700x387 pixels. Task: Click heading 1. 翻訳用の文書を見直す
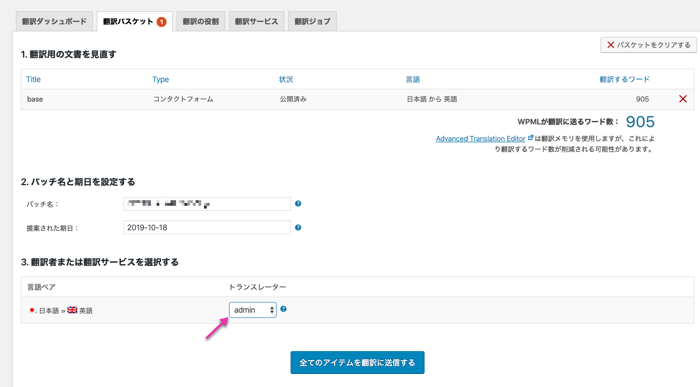(68, 54)
